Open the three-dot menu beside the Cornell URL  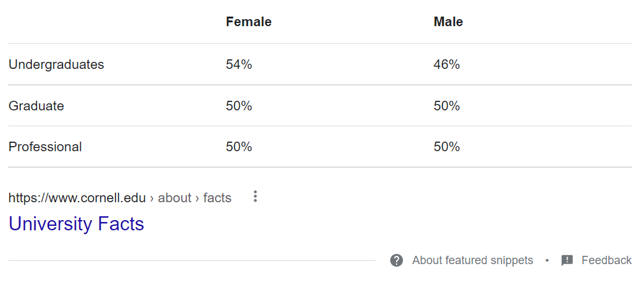point(255,196)
